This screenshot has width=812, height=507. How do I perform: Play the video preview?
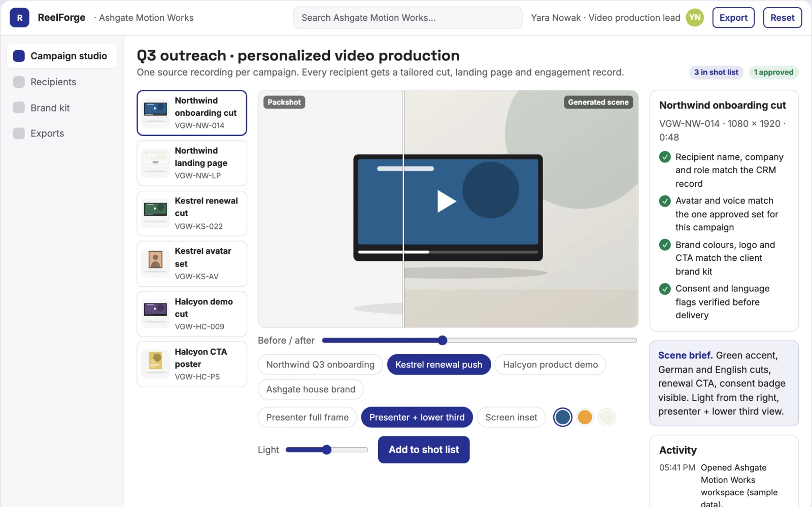447,201
